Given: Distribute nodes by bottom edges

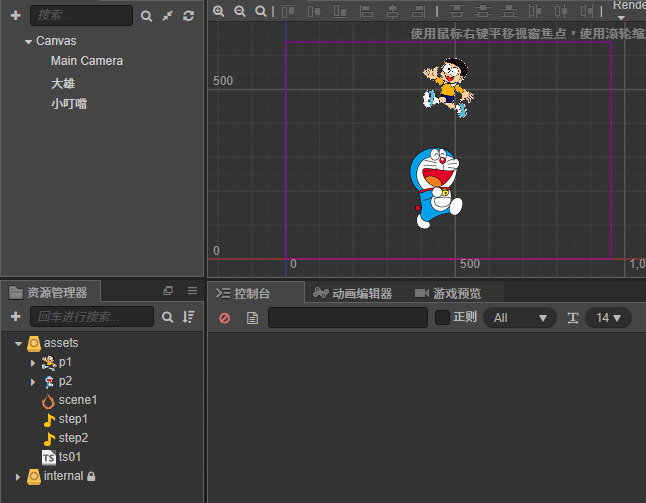Looking at the screenshot, I should tap(509, 11).
